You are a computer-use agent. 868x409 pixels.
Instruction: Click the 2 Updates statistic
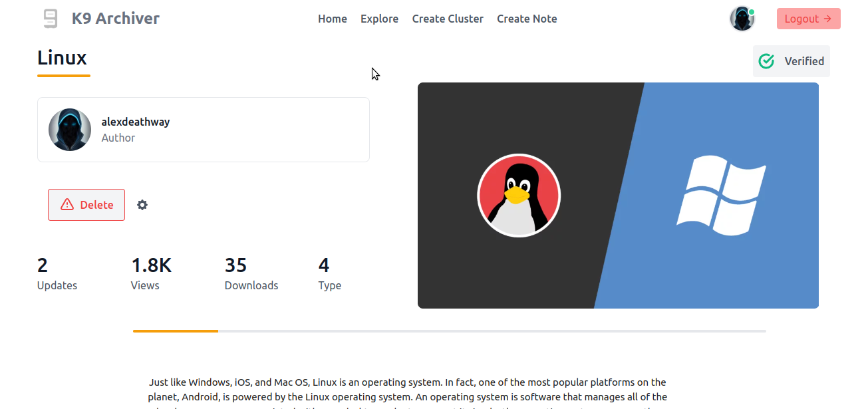point(57,274)
